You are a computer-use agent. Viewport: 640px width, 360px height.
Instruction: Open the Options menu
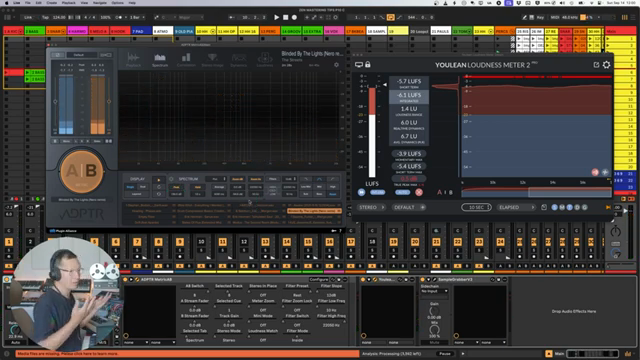point(118,3)
